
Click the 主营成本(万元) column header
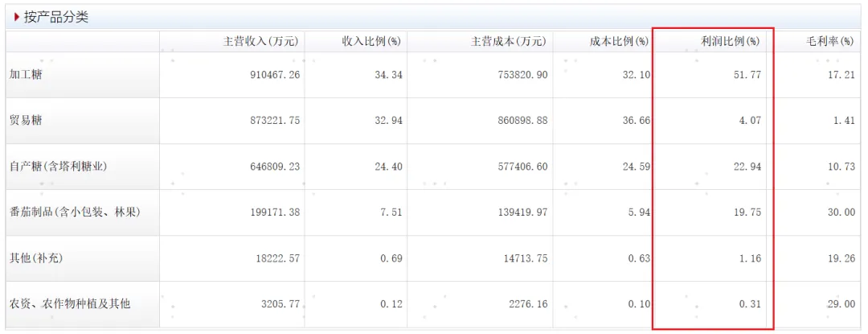coord(509,42)
